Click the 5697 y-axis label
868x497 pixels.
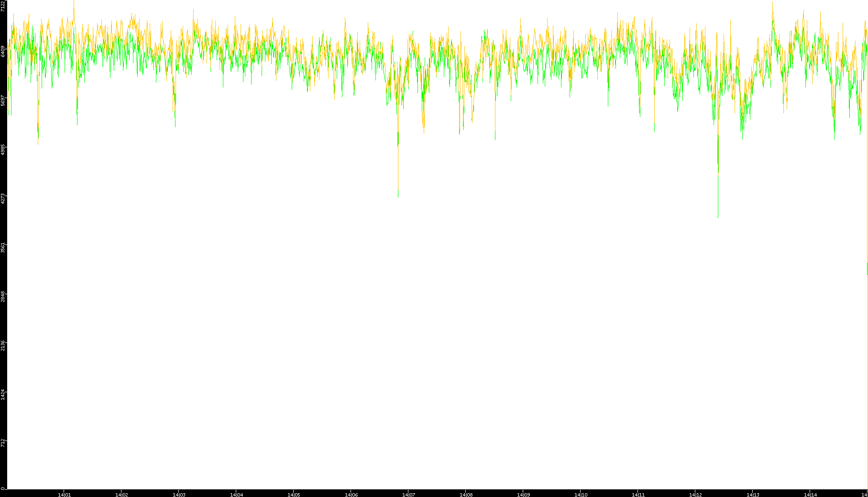3,100
